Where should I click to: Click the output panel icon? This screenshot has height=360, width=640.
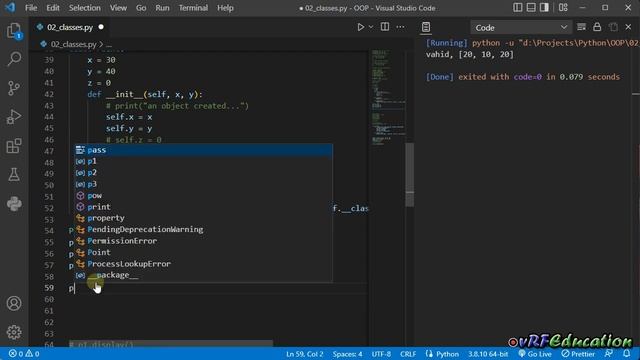coord(426,27)
